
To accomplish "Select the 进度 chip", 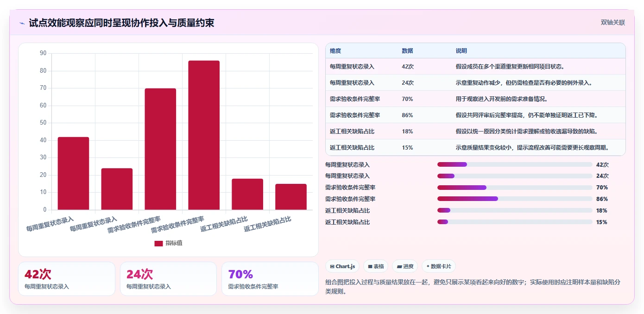I will tap(404, 266).
